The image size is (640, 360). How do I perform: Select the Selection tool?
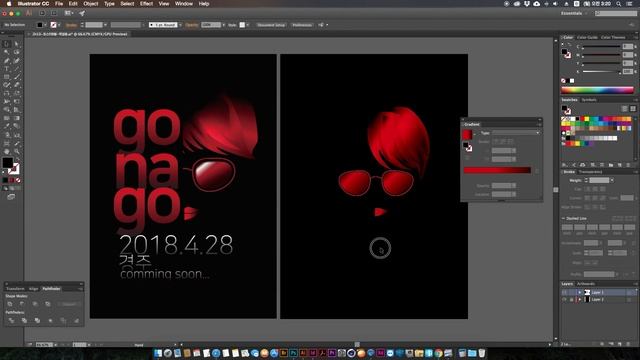pos(7,44)
